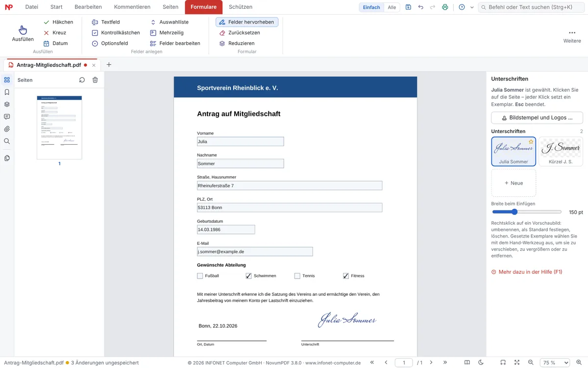This screenshot has width=588, height=368.
Task: Click the Vorname field with Julia
Action: [x=240, y=141]
